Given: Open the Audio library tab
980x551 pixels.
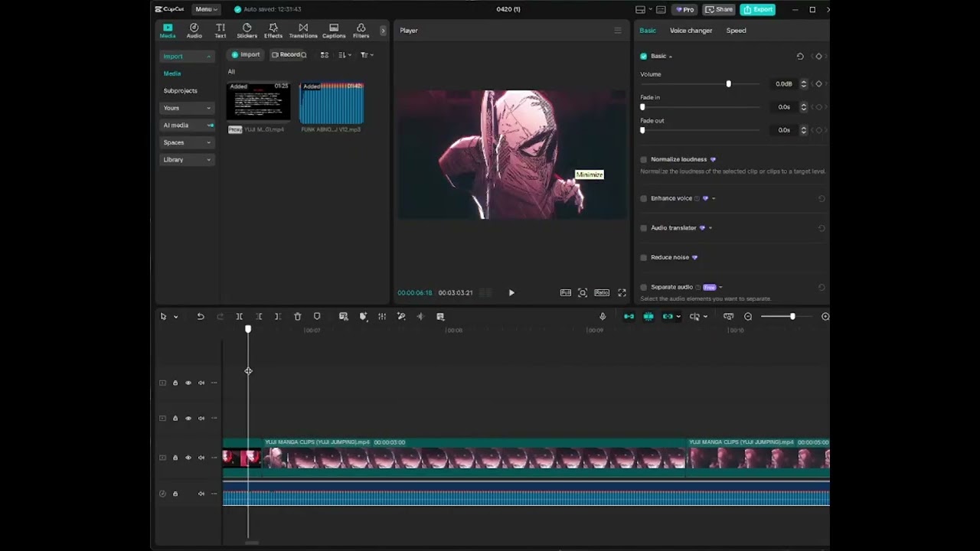Looking at the screenshot, I should 194,31.
